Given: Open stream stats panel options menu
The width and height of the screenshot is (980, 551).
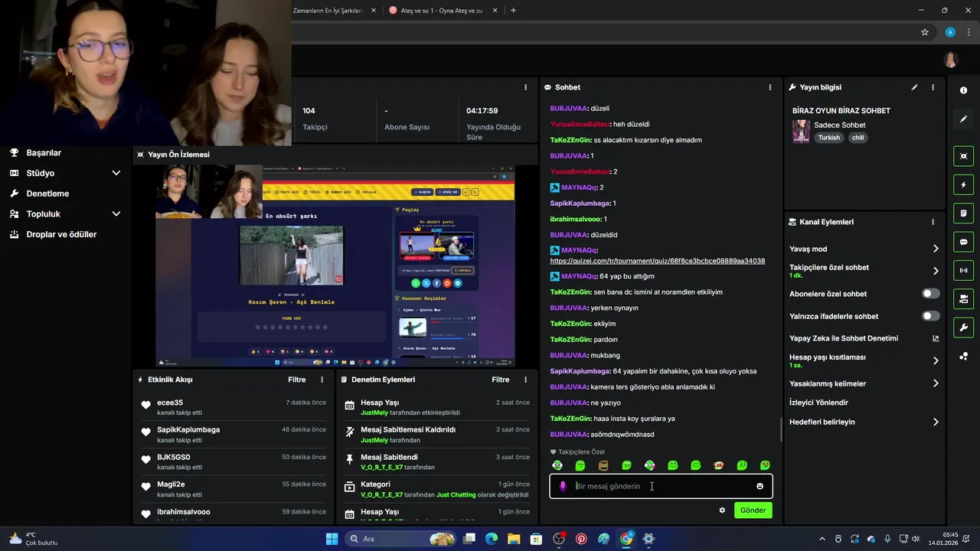Looking at the screenshot, I should tap(525, 87).
